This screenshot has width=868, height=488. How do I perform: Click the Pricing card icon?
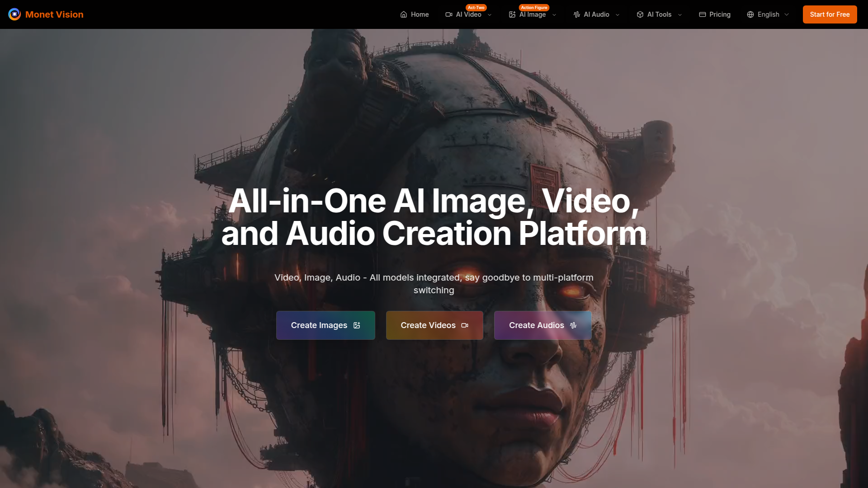point(703,14)
